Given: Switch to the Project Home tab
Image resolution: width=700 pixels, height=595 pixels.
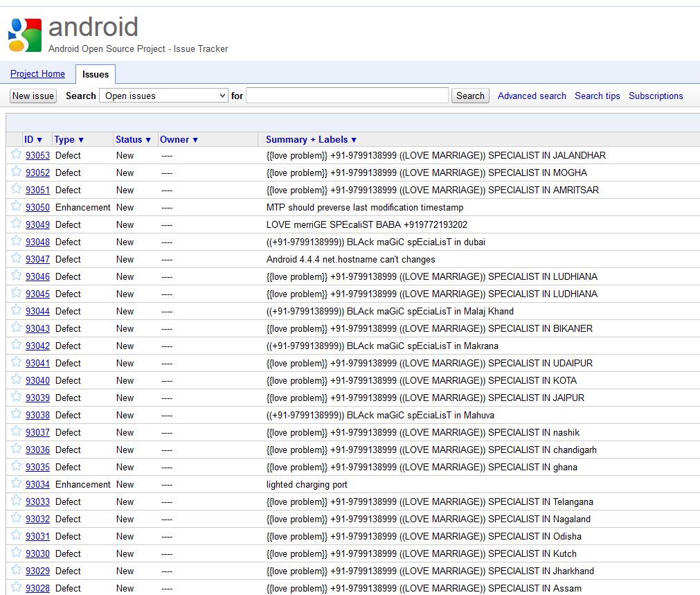Looking at the screenshot, I should (x=37, y=73).
